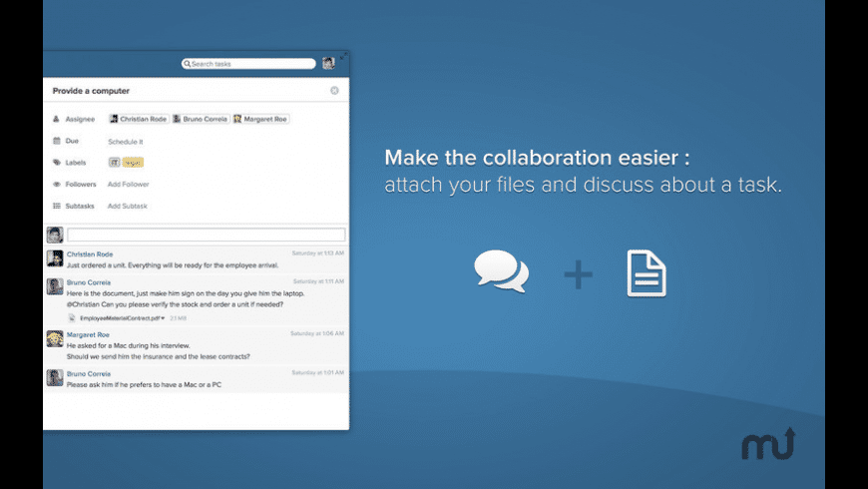
Task: Close the Provide a computer task panel
Action: pyautogui.click(x=334, y=90)
